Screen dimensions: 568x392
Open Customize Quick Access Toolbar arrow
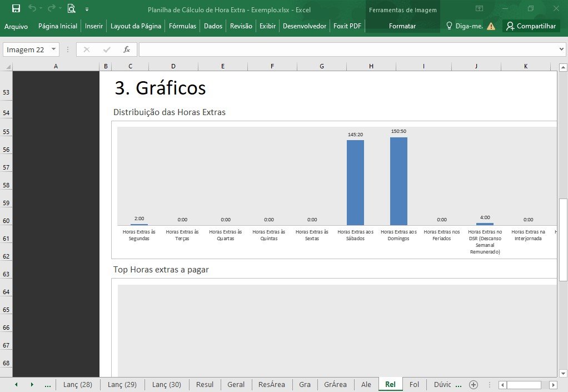(x=87, y=9)
